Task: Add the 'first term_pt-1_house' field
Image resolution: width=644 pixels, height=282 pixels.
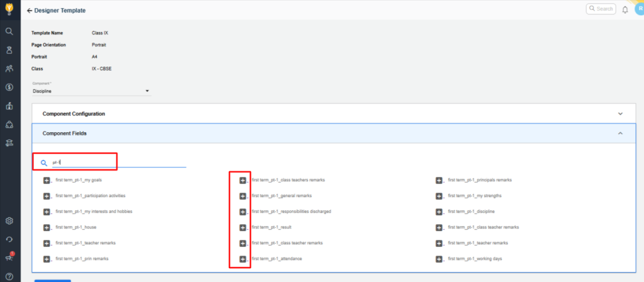Action: (x=47, y=227)
